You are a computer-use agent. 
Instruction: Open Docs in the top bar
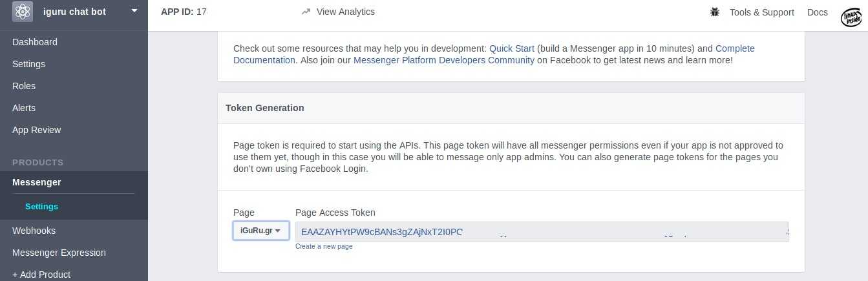(x=818, y=12)
